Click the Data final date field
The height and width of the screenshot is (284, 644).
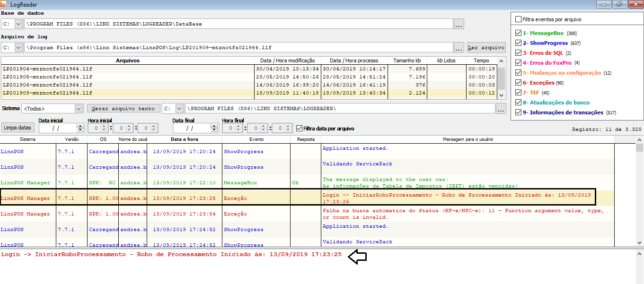(192, 128)
